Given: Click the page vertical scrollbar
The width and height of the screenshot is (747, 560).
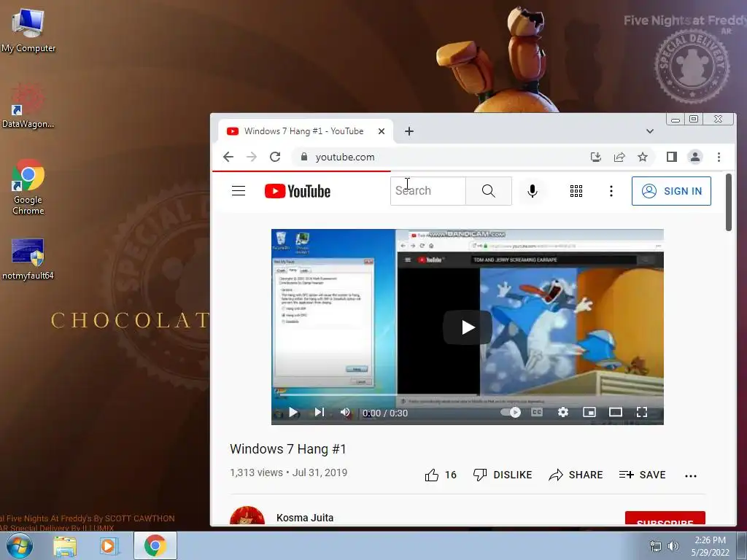Looking at the screenshot, I should (729, 203).
